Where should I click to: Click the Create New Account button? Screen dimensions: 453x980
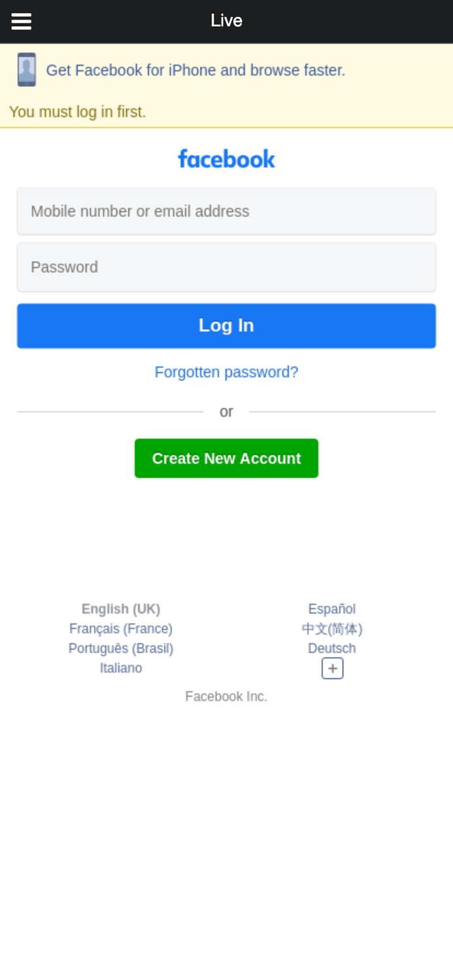point(226,459)
